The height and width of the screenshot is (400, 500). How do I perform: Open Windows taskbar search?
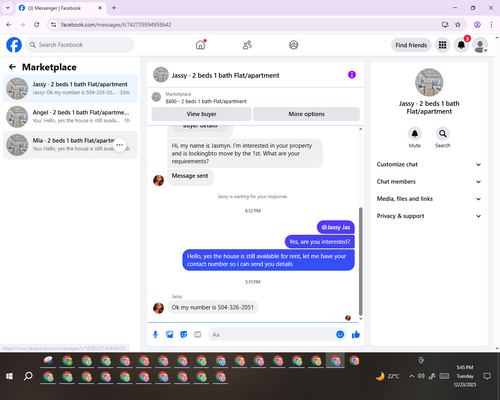[x=28, y=376]
